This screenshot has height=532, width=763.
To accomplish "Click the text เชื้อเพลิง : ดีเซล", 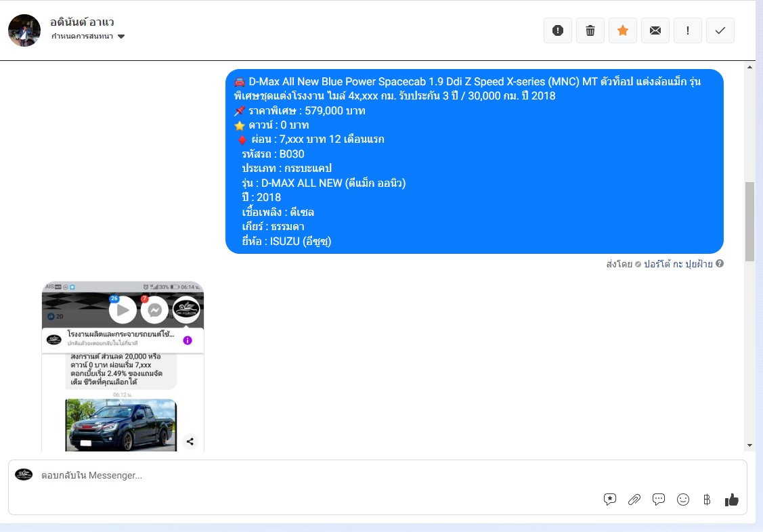I will click(278, 212).
